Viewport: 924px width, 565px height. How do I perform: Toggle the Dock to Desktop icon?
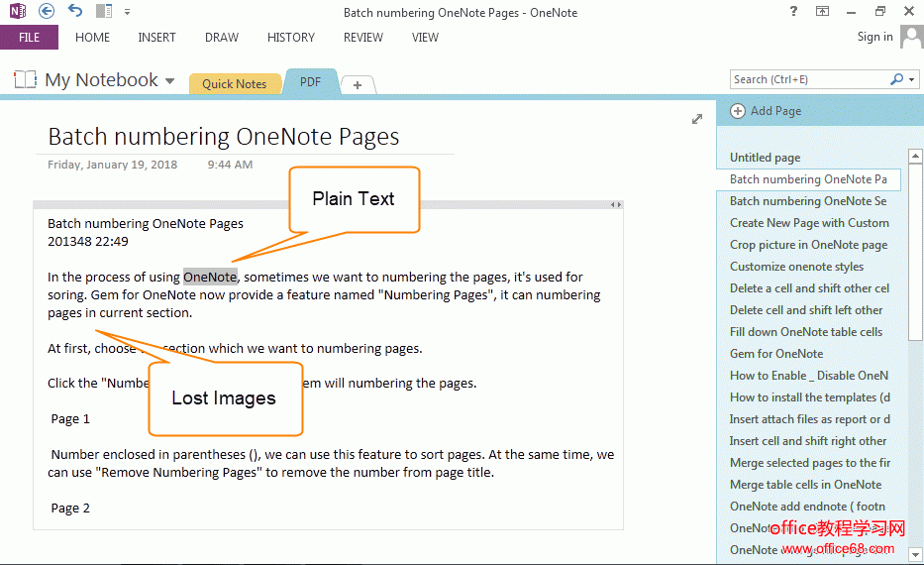click(x=104, y=12)
